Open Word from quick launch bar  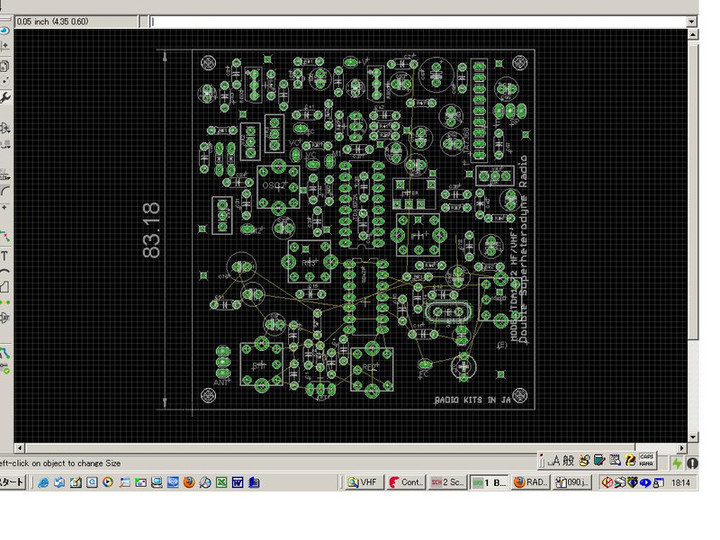tap(238, 483)
